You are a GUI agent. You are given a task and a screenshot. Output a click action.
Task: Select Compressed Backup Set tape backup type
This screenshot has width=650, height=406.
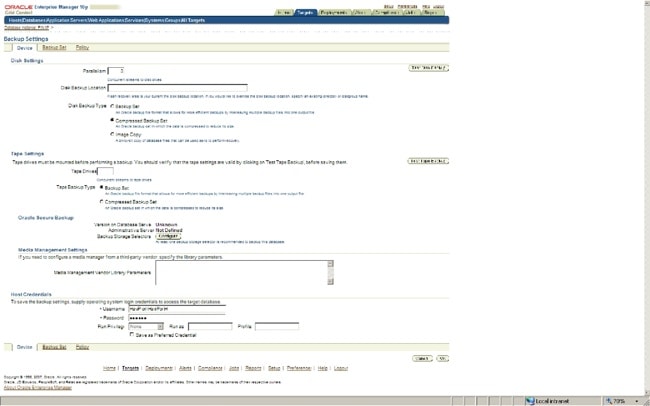pyautogui.click(x=102, y=202)
